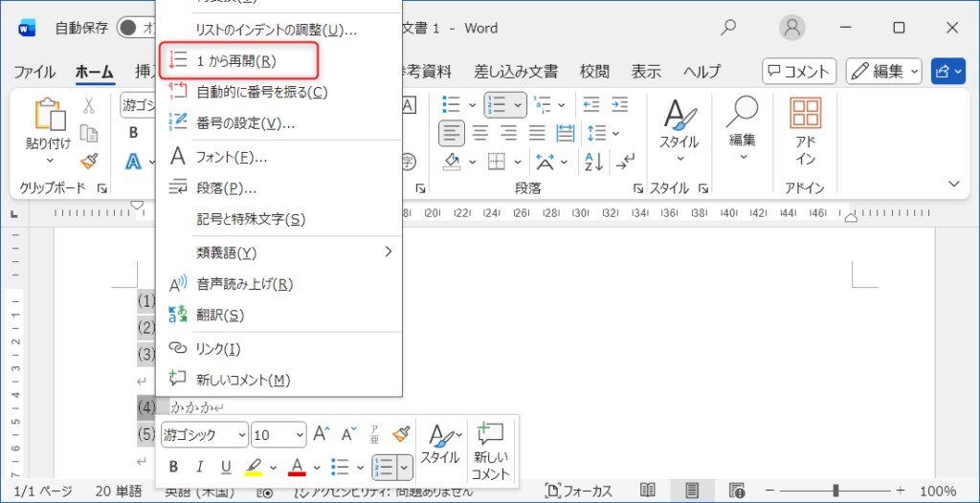This screenshot has height=503, width=980.
Task: Toggle italic in the mini toolbar
Action: (x=200, y=467)
